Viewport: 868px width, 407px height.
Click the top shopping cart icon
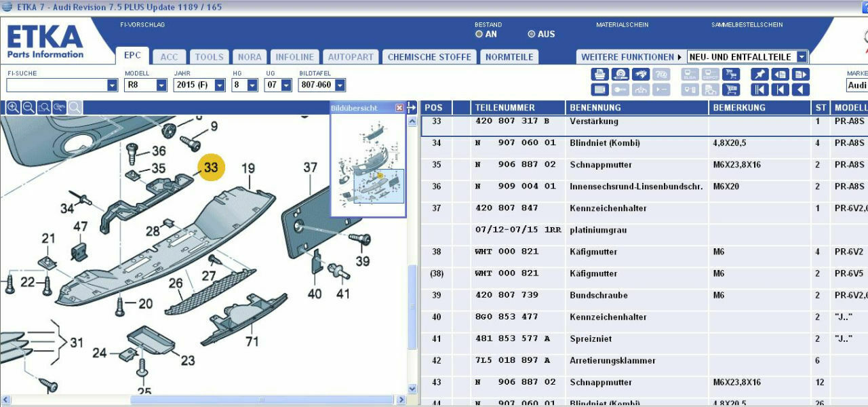coord(731,74)
